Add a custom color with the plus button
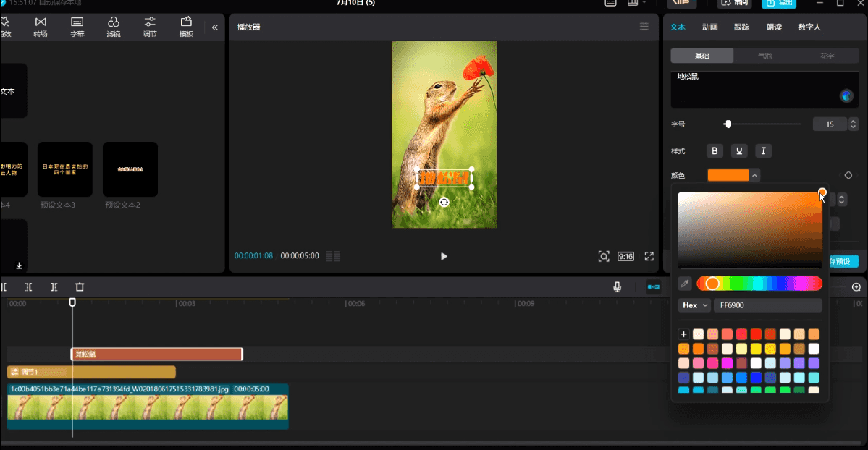This screenshot has height=450, width=868. click(683, 334)
